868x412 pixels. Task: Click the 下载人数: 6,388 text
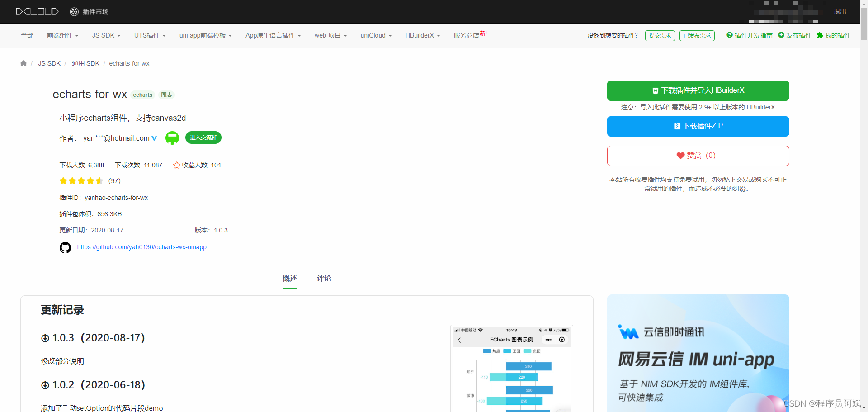coord(82,165)
